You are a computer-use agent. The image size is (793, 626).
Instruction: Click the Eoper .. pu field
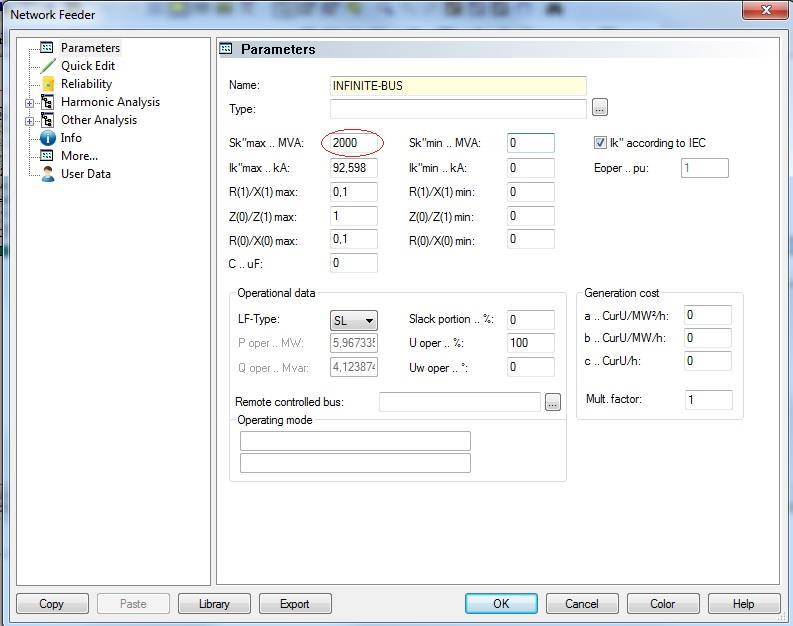pos(705,168)
